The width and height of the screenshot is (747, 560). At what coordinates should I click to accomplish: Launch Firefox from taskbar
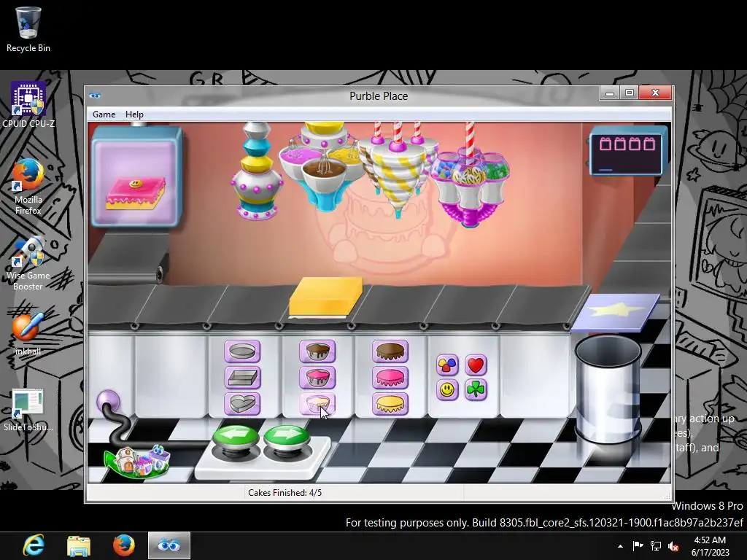click(123, 545)
